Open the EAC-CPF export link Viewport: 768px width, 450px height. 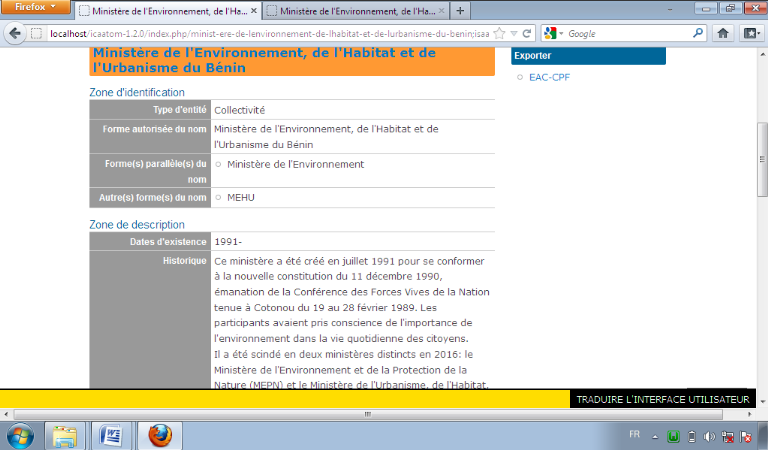[x=549, y=77]
